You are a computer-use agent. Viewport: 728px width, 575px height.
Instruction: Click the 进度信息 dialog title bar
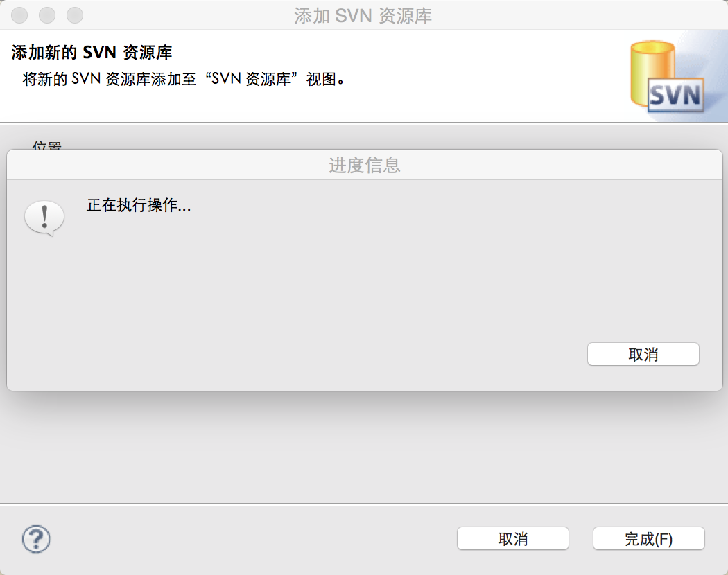point(365,165)
